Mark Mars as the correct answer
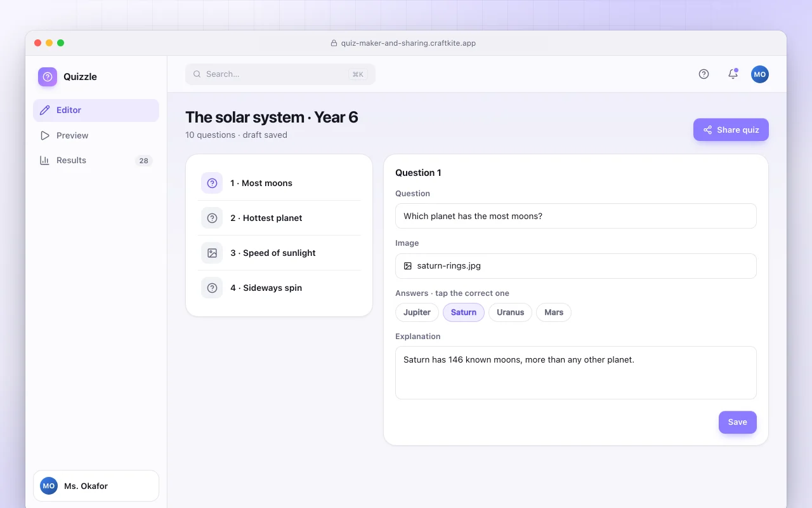The height and width of the screenshot is (508, 812). click(x=554, y=312)
